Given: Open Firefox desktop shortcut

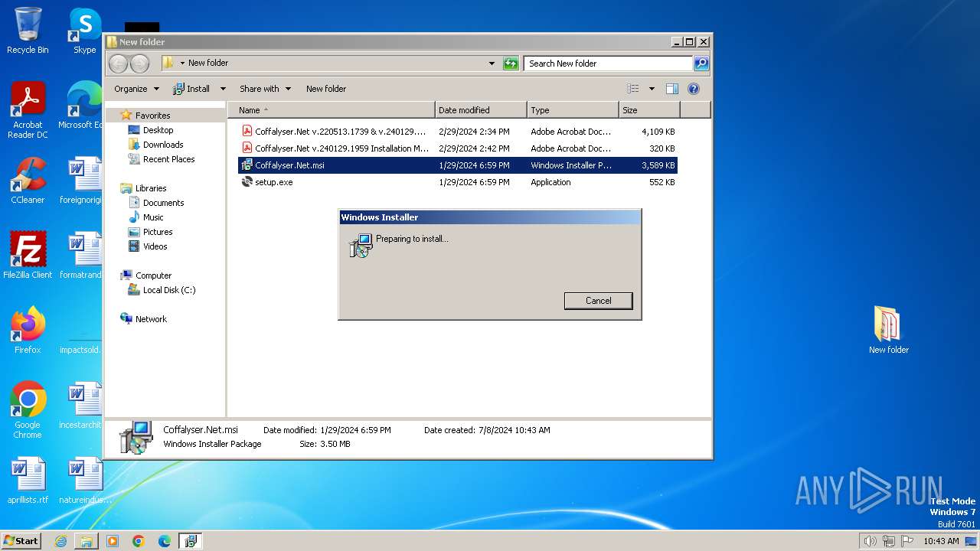Looking at the screenshot, I should pyautogui.click(x=28, y=331).
